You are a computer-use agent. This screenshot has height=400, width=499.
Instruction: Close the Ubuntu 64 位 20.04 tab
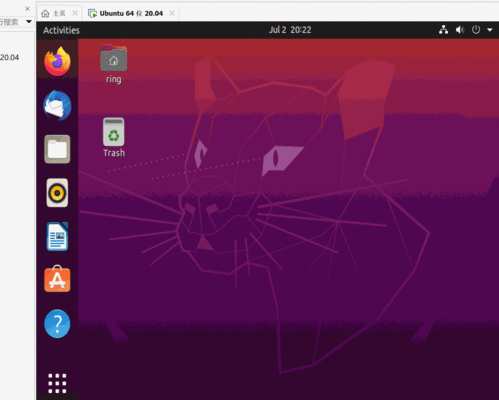[172, 13]
